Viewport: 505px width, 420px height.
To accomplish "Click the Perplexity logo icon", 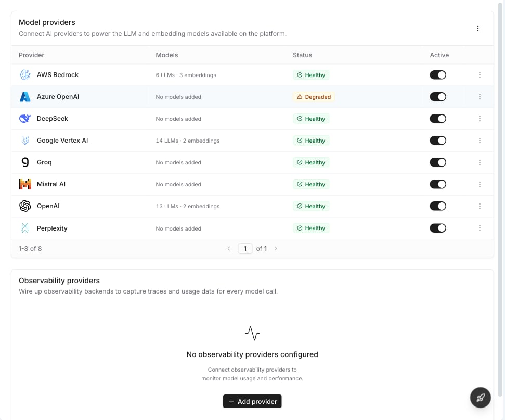I will point(25,228).
